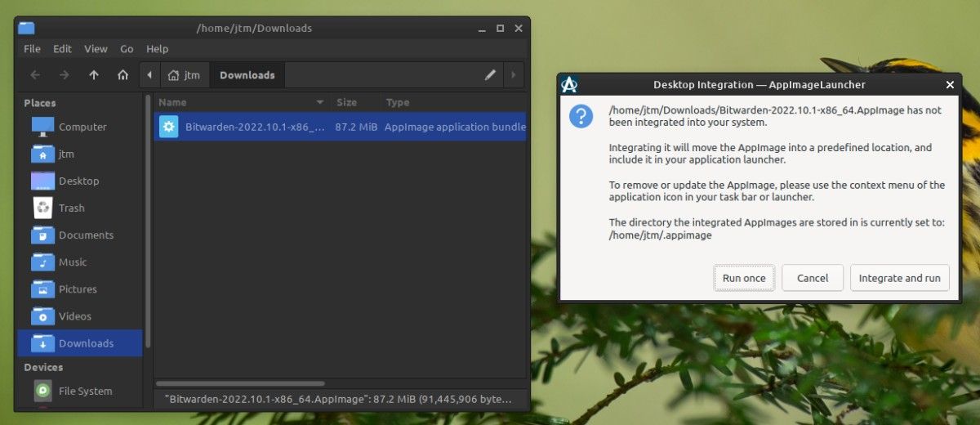The height and width of the screenshot is (425, 980).
Task: Click left path-scroll arrow in location bar
Action: click(x=149, y=75)
